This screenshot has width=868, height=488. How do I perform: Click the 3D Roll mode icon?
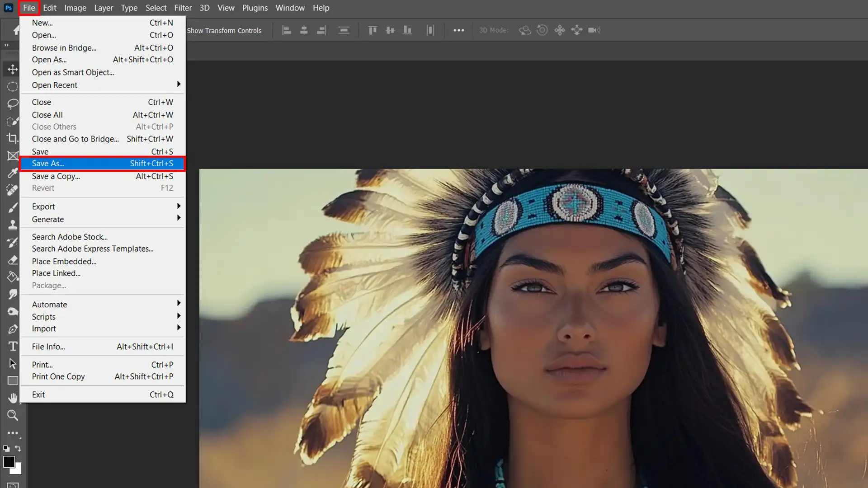[542, 30]
